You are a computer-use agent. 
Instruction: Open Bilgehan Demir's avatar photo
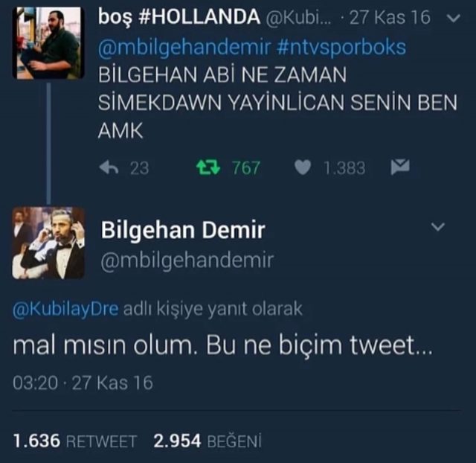[48, 243]
